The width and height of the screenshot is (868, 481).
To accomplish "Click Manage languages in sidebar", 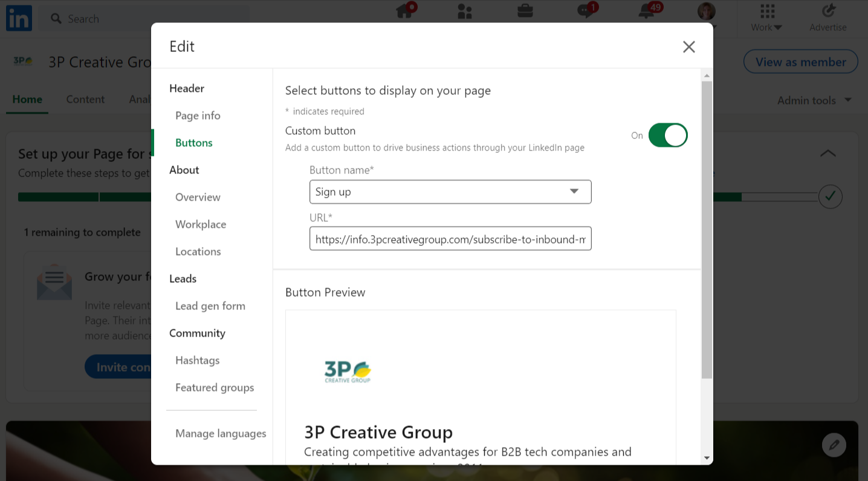I will coord(221,433).
